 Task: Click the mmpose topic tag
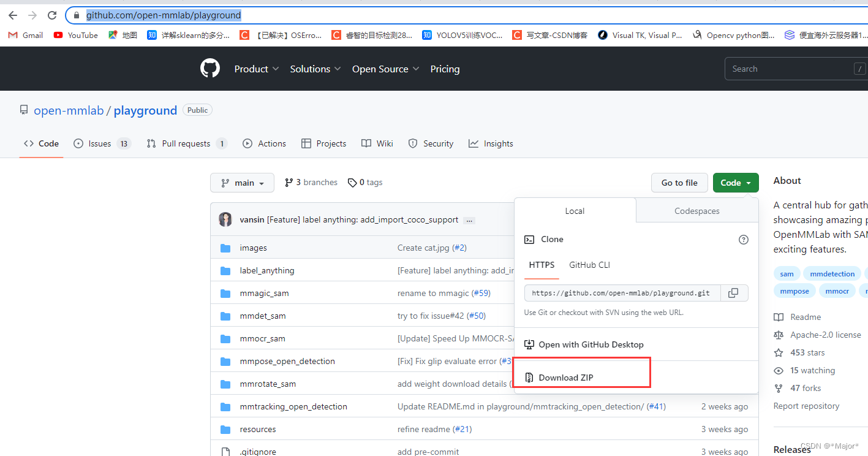pyautogui.click(x=794, y=291)
